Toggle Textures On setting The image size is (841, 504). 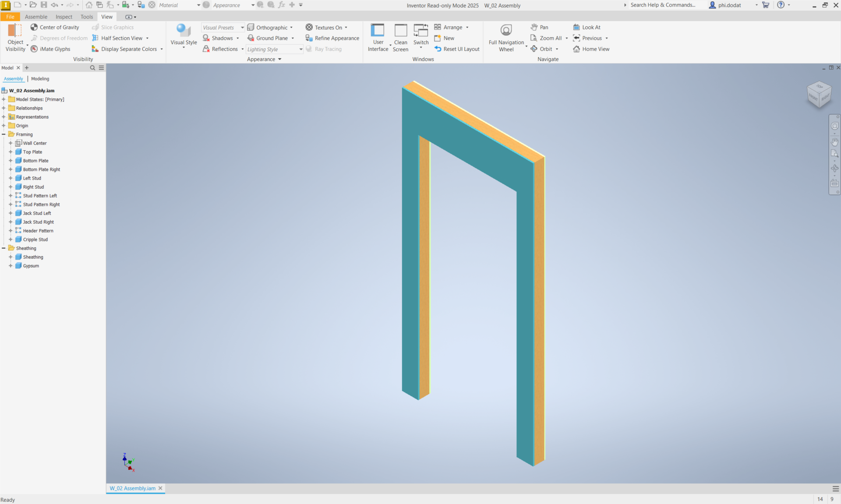326,27
